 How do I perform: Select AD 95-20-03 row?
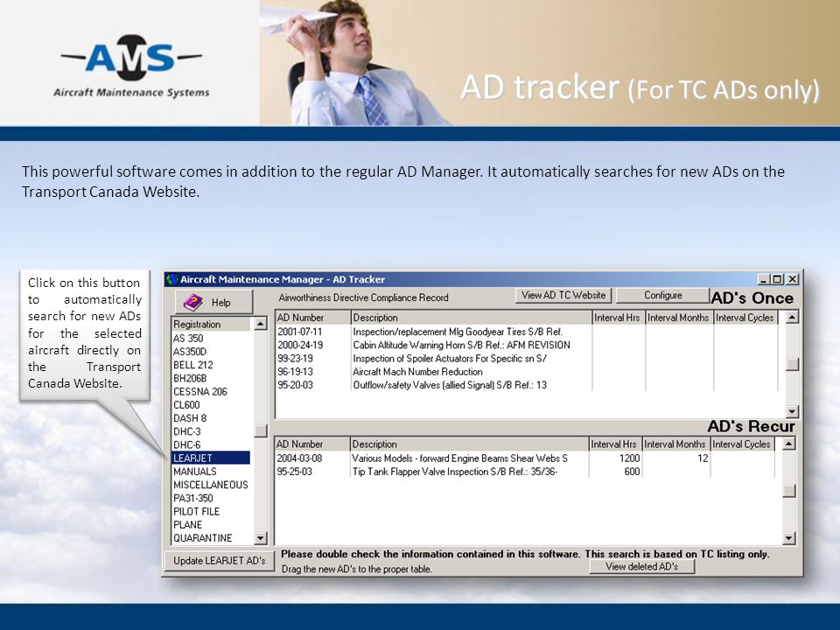526,385
